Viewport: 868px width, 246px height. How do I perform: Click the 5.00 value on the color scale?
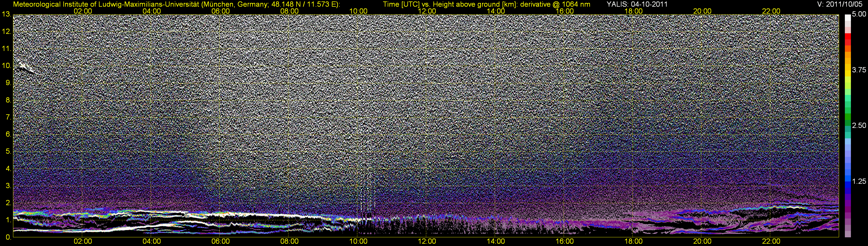point(859,14)
